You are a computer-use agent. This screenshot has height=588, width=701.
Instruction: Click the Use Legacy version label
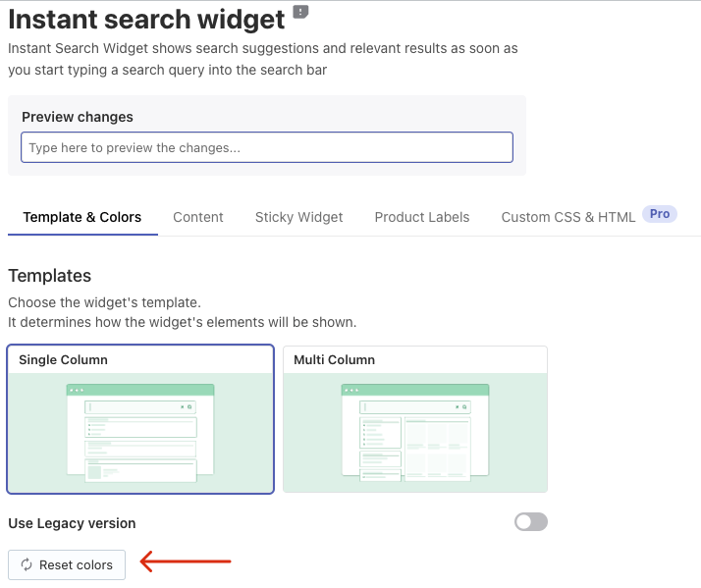click(72, 523)
